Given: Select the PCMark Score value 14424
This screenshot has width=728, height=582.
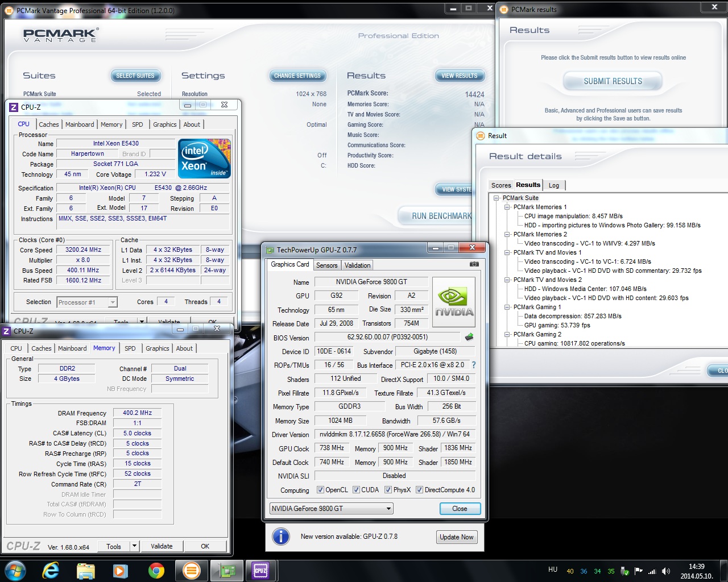Looking at the screenshot, I should (x=474, y=94).
